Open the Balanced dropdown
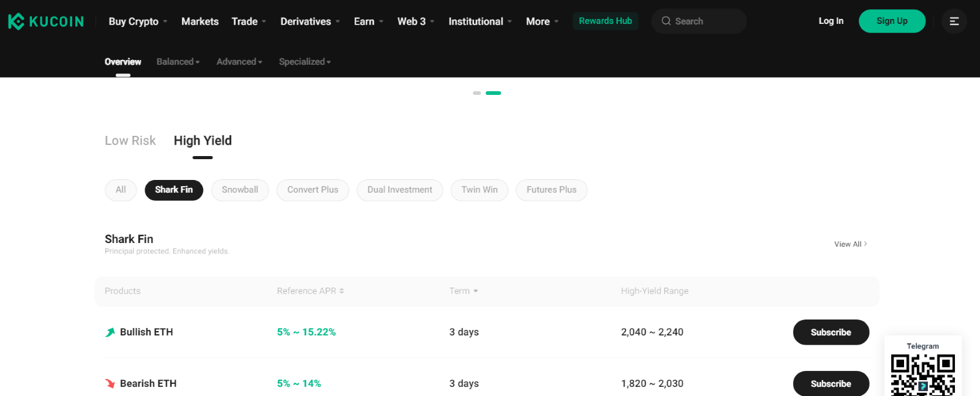Viewport: 980px width, 396px height. [x=178, y=62]
